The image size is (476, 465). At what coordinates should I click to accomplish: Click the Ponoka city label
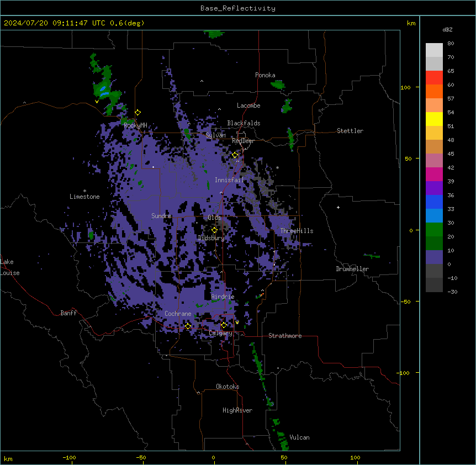pos(265,75)
